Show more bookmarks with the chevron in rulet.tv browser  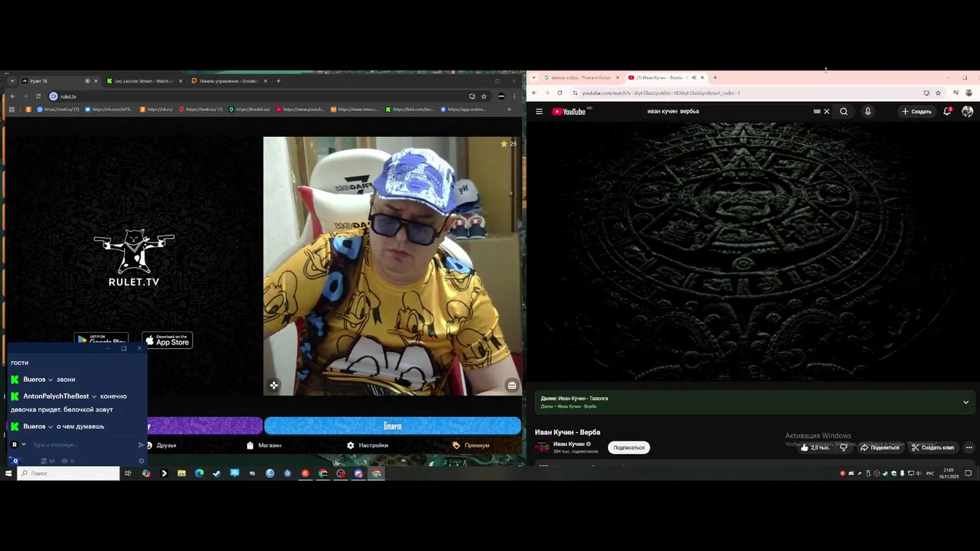pyautogui.click(x=509, y=109)
